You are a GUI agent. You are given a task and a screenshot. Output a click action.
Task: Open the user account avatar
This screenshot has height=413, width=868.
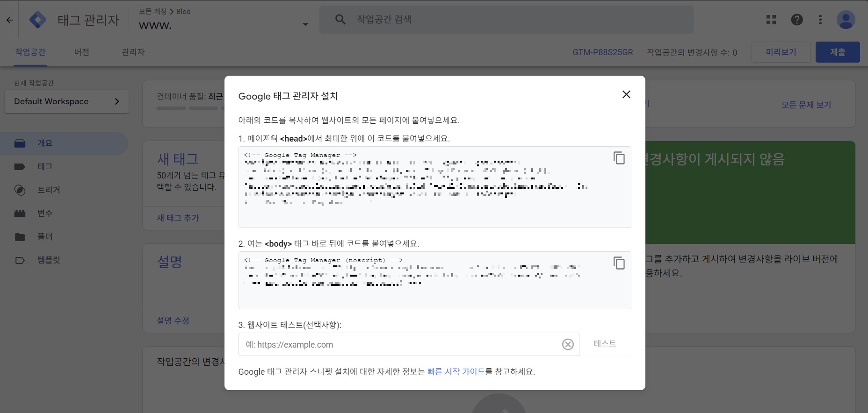click(846, 20)
